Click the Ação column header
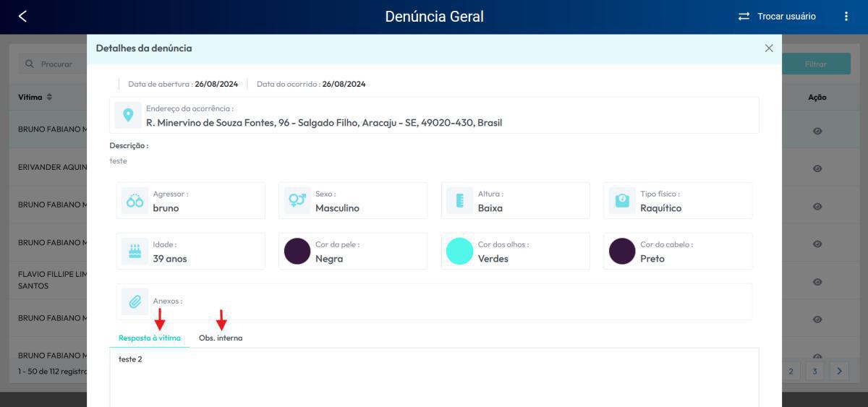The width and height of the screenshot is (868, 407). pyautogui.click(x=817, y=97)
